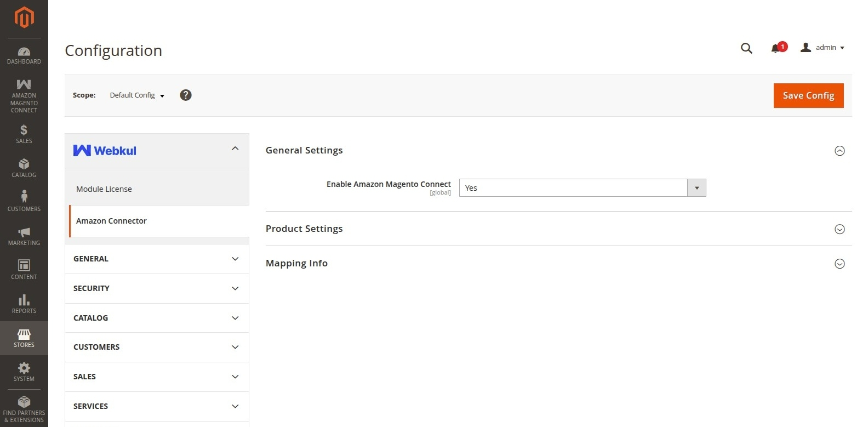Screen dimensions: 868x427
Task: Click the Scope: label
Action: 84,95
